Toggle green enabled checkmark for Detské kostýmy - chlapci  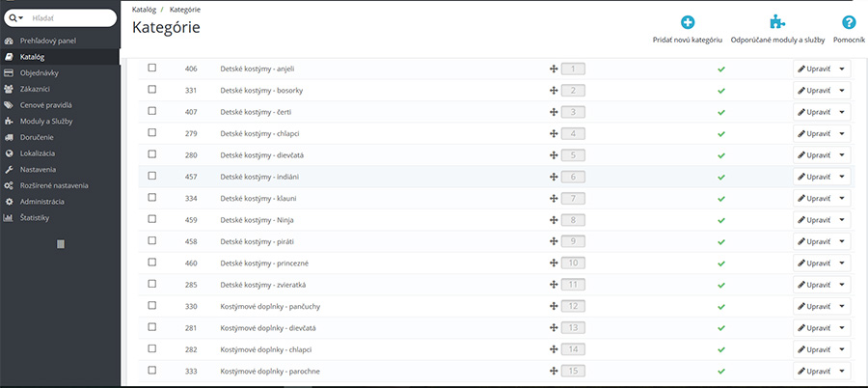coord(720,134)
